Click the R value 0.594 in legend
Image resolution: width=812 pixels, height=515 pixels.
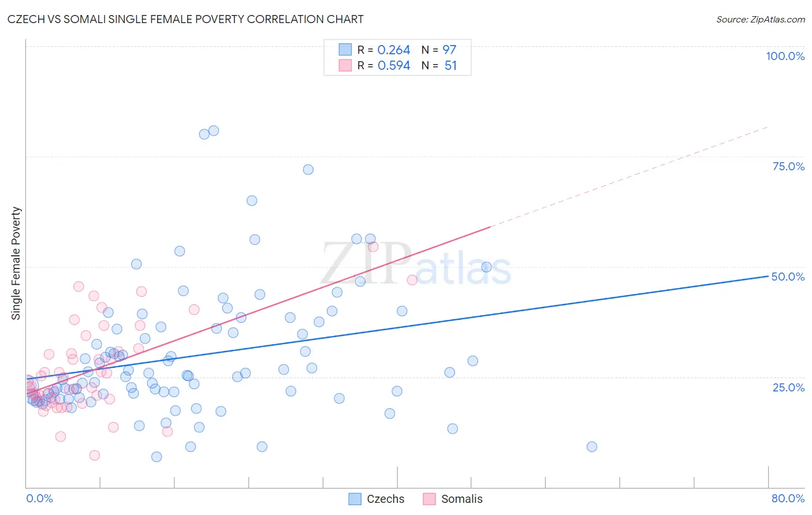pos(393,65)
